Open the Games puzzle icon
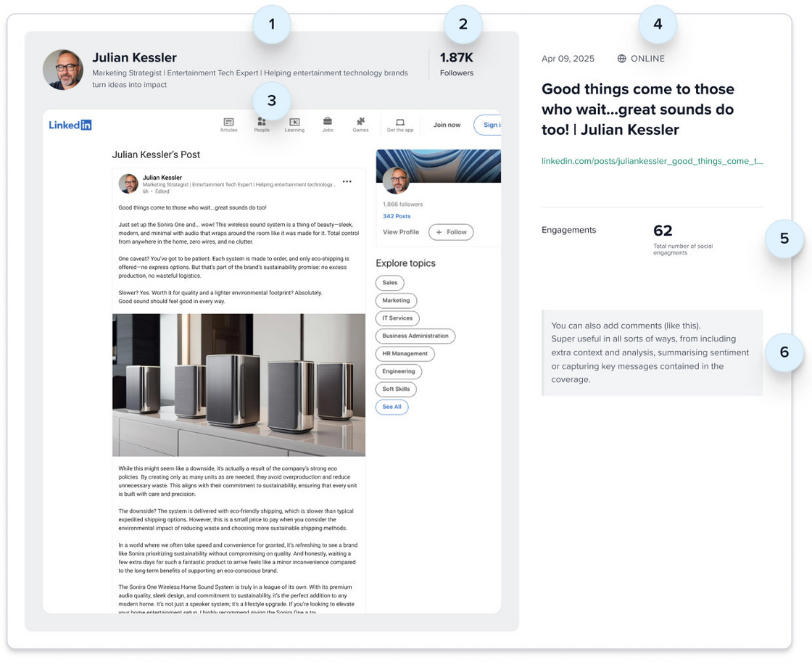The image size is (812, 670). [x=360, y=123]
